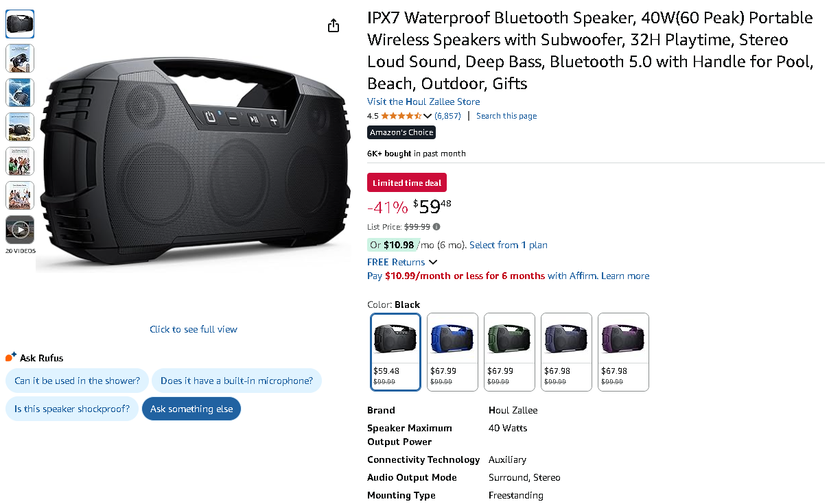The width and height of the screenshot is (829, 504).
Task: Click the Ask Rufus sparkle icon
Action: point(11,357)
